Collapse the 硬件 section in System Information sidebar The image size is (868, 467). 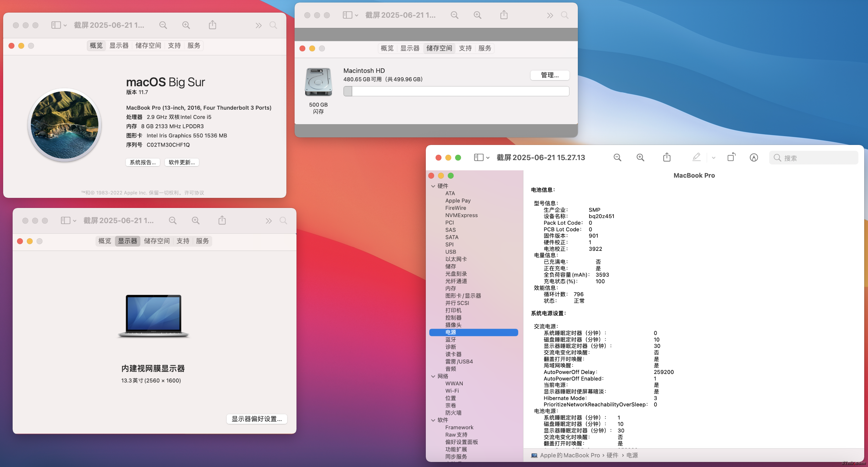click(433, 186)
